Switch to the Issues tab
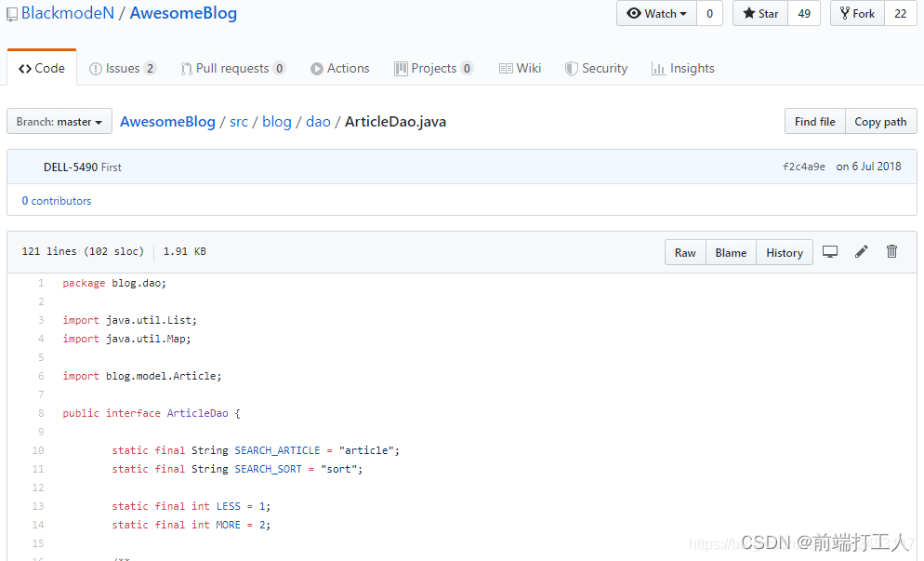Viewport: 924px width, 561px height. coord(123,69)
